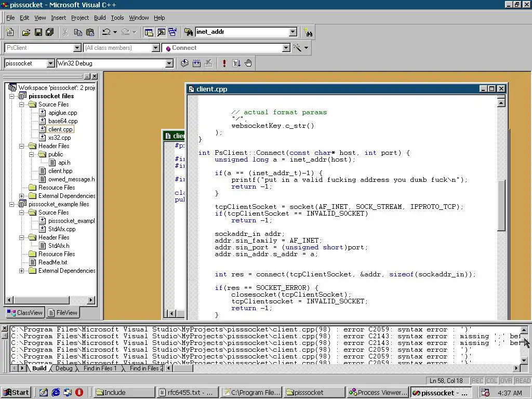This screenshot has height=399, width=532.
Task: Select apiglue.cpp in the file tree
Action: tap(62, 113)
